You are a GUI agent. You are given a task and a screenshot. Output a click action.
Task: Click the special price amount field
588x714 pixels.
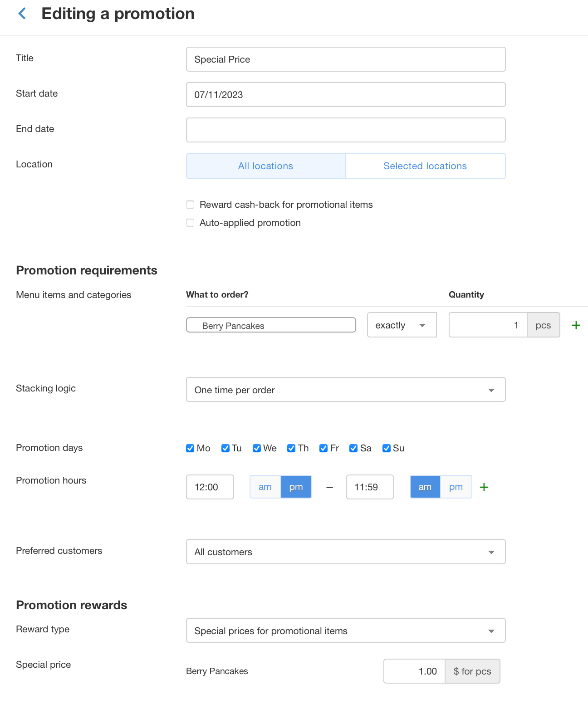pos(414,671)
